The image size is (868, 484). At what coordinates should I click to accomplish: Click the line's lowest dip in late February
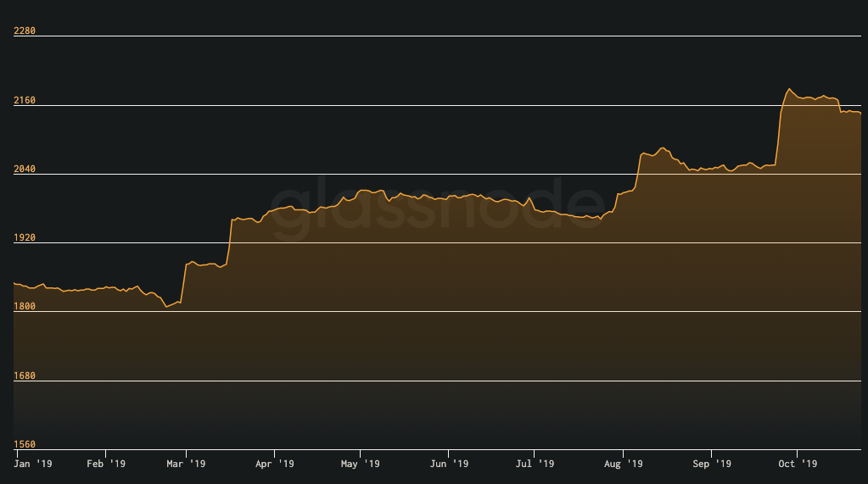166,307
